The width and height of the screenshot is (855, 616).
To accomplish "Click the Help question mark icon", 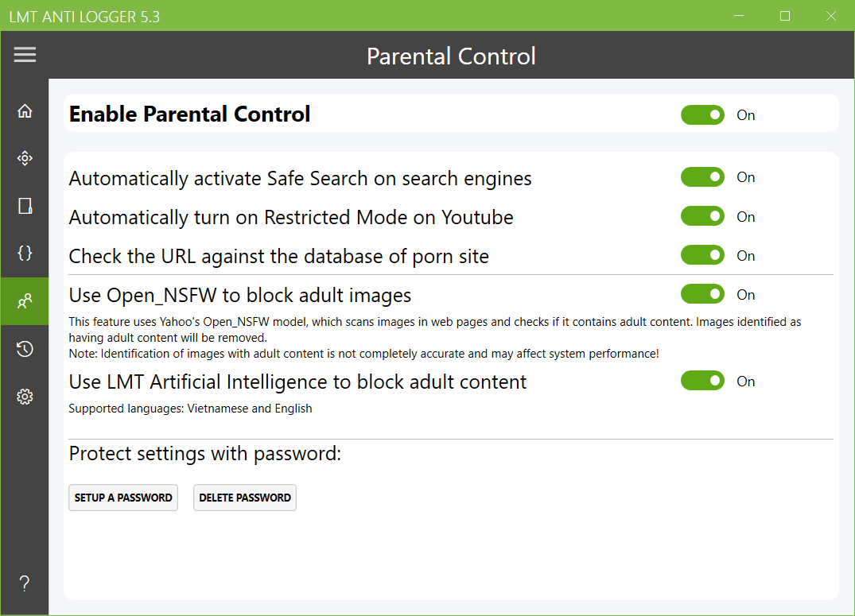I will (x=25, y=584).
